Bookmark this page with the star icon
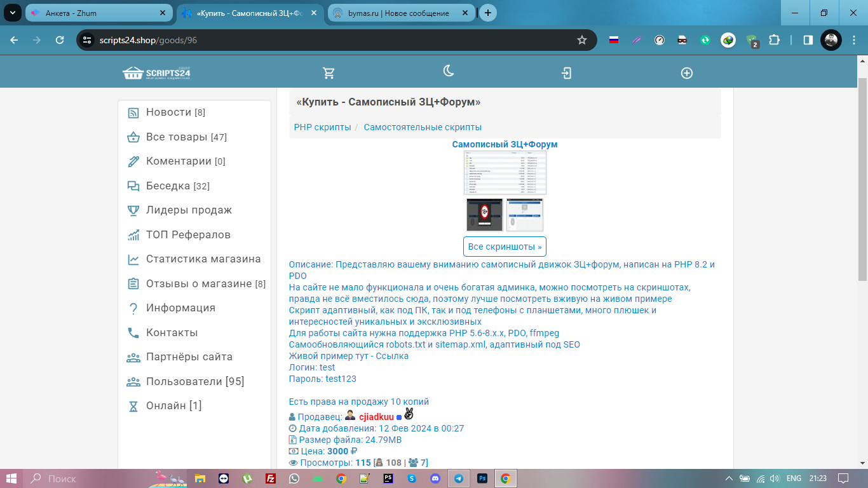 pyautogui.click(x=581, y=40)
